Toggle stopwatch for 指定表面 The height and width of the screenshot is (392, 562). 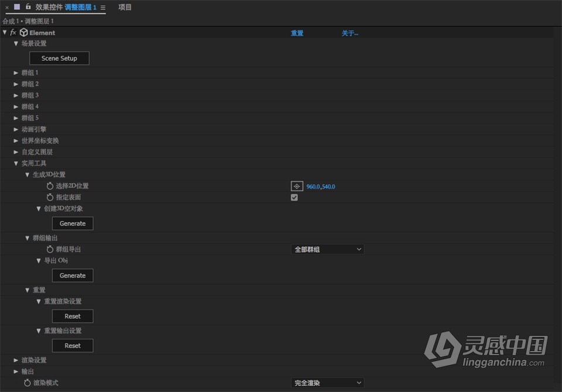pyautogui.click(x=50, y=197)
